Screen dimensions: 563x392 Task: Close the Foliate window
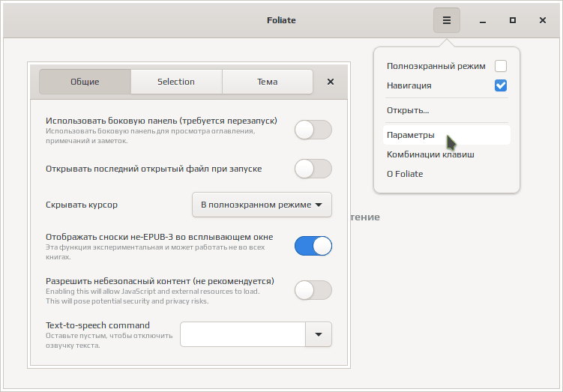543,20
